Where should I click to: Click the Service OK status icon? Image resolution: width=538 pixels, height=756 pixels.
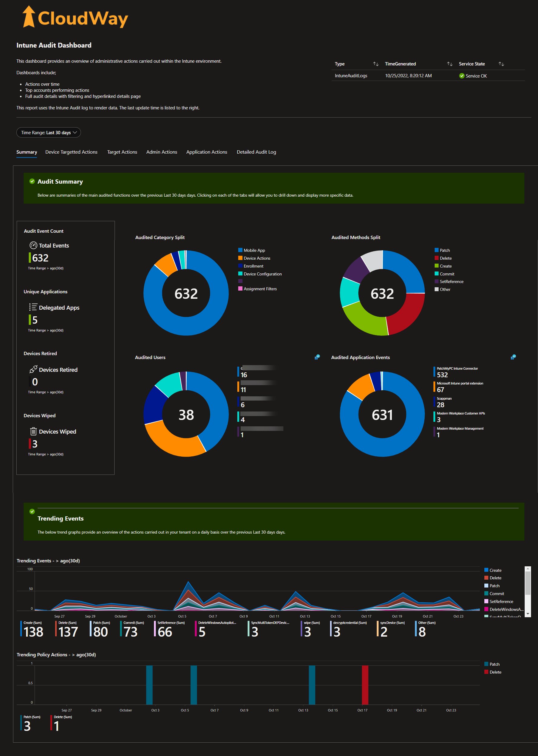pos(462,76)
